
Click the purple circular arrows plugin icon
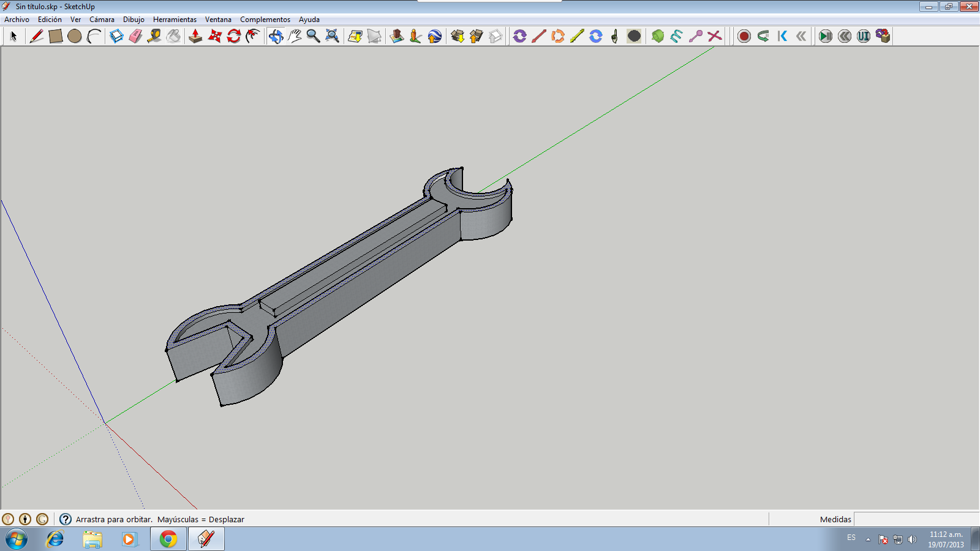click(520, 36)
